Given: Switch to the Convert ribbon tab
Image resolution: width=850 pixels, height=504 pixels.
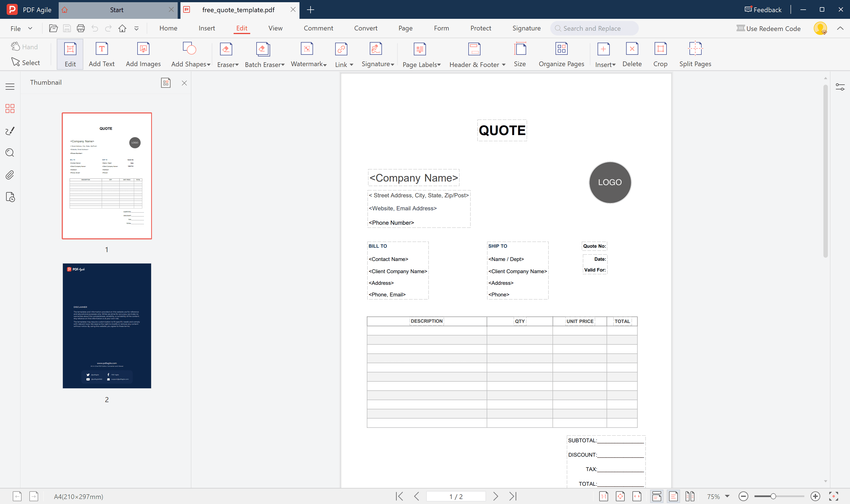Looking at the screenshot, I should [x=366, y=28].
